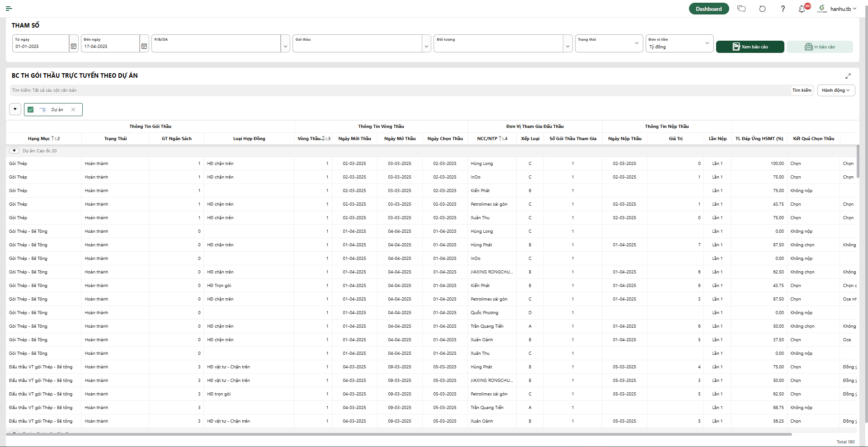Click sort arrow on NCC/NTP column
This screenshot has width=868, height=447.
click(x=500, y=139)
